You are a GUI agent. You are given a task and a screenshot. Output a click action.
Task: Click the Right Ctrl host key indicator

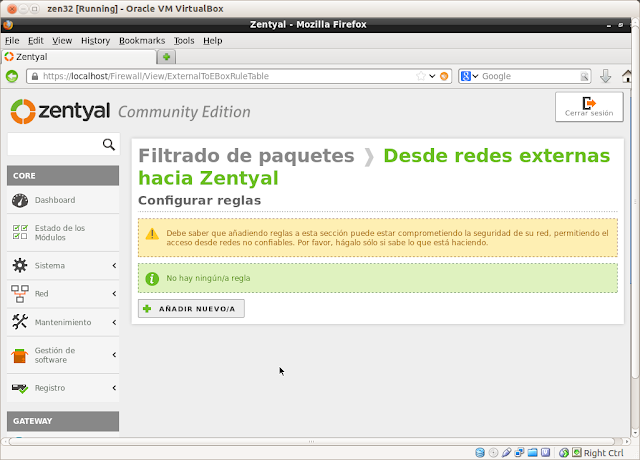(603, 453)
